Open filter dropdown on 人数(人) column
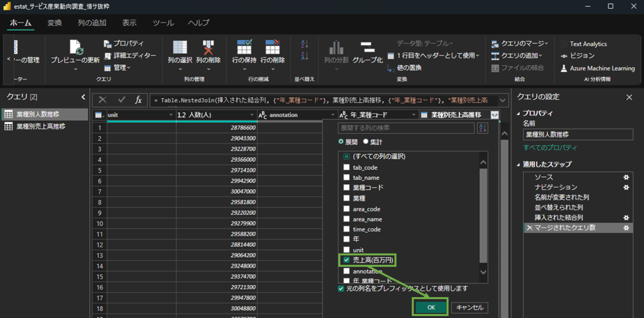Screen dimensions: 644x318 click(252, 115)
